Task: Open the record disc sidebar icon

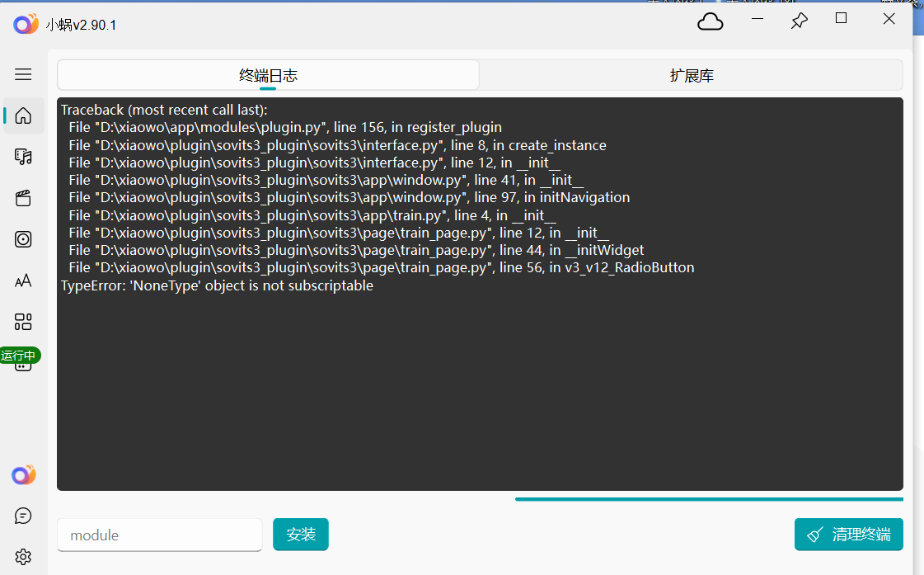Action: [x=23, y=239]
